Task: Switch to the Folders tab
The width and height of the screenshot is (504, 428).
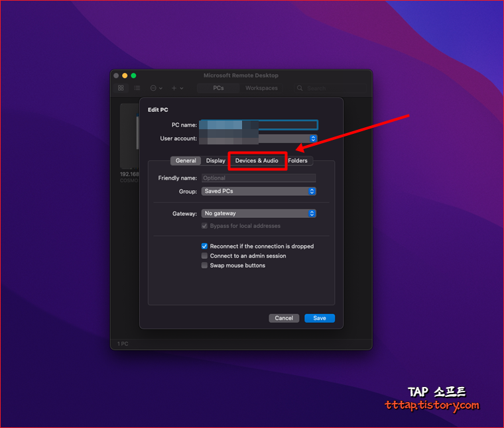Action: tap(298, 160)
